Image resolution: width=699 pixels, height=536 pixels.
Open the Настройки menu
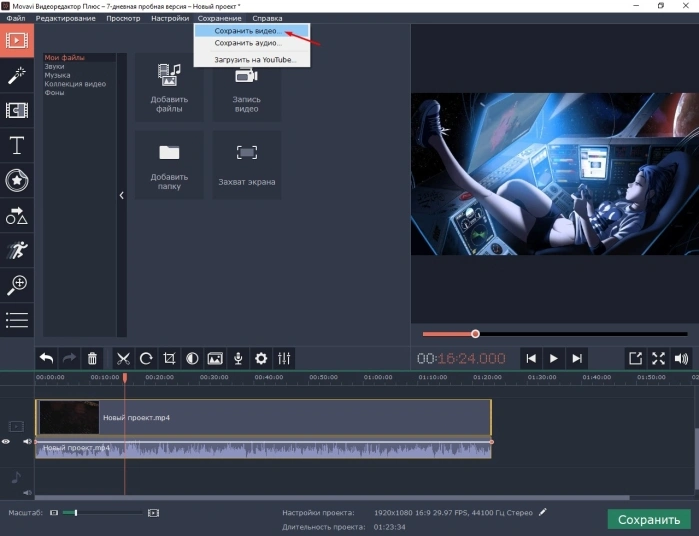tap(170, 18)
